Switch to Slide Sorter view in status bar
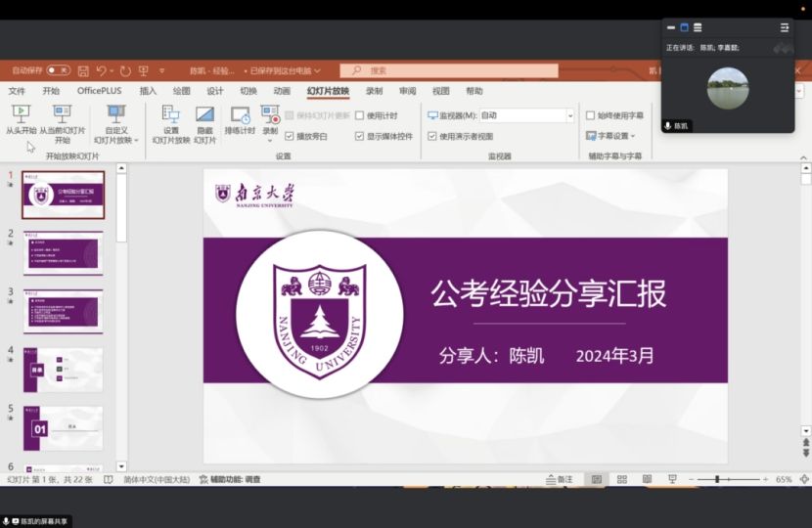This screenshot has width=812, height=528. (x=621, y=480)
